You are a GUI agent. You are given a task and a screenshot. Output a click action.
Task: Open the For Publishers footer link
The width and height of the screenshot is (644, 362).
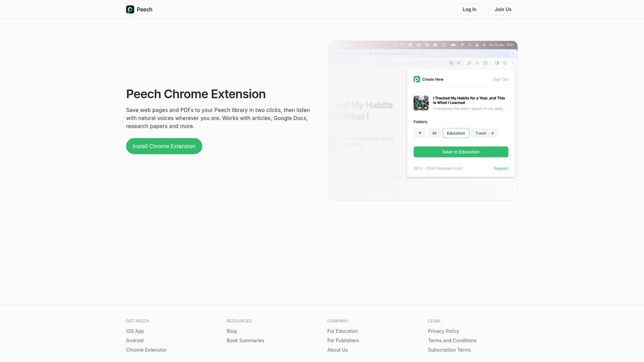[x=343, y=340]
